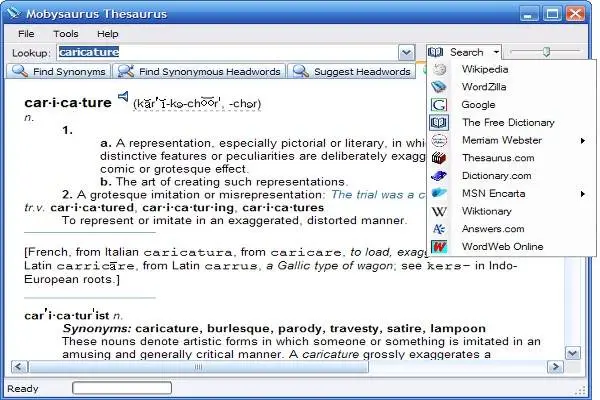Expand the MSN Encarta submenu arrow
Image resolution: width=600 pixels, height=400 pixels.
582,194
